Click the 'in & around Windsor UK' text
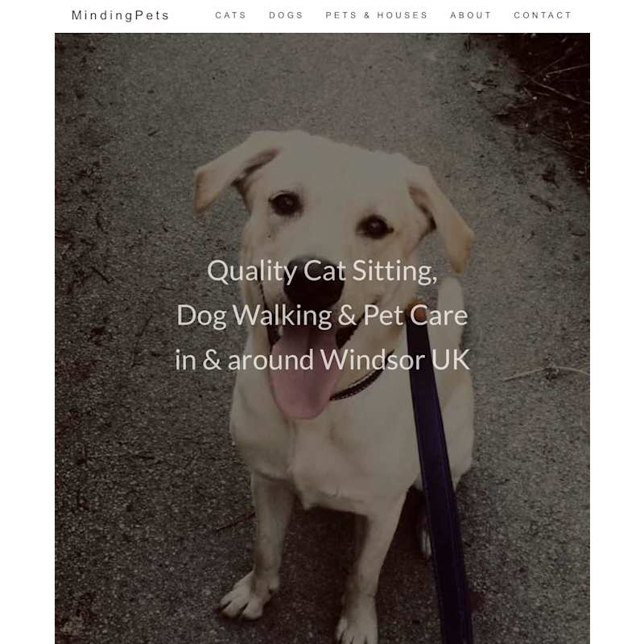Screen dimensions: 644x644 click(x=322, y=360)
